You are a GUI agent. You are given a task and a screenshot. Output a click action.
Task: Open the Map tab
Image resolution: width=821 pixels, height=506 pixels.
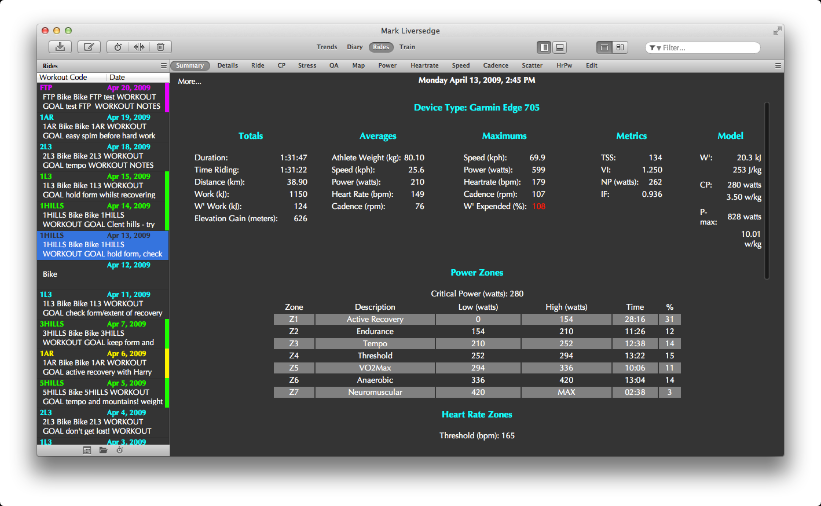pyautogui.click(x=359, y=66)
